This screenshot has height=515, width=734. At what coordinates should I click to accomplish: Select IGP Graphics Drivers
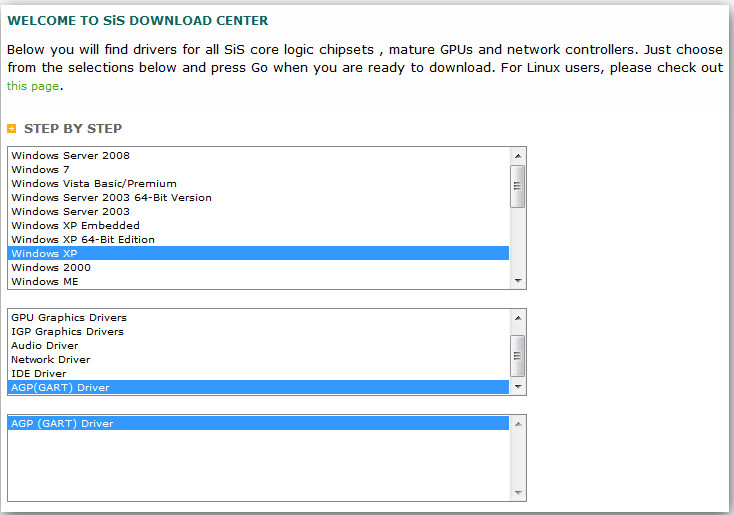click(x=258, y=331)
